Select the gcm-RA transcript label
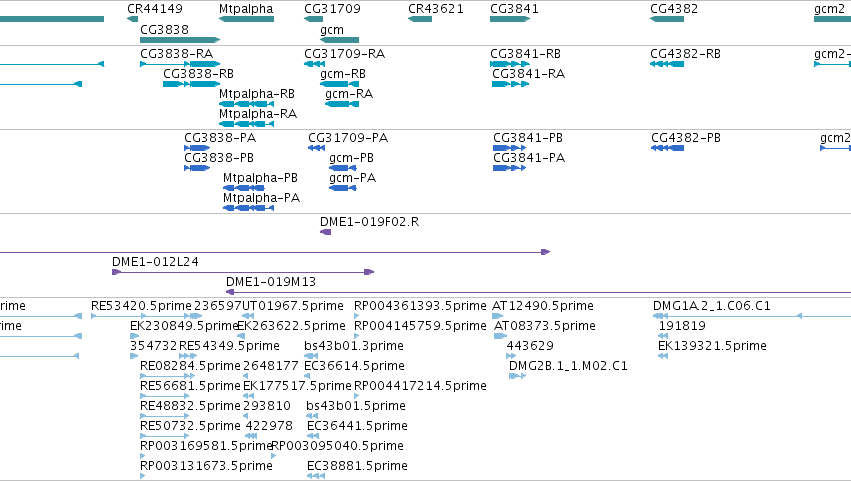 click(349, 94)
